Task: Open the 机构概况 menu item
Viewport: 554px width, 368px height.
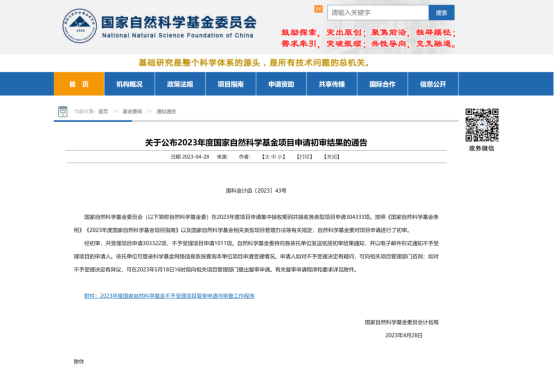Action: point(129,84)
